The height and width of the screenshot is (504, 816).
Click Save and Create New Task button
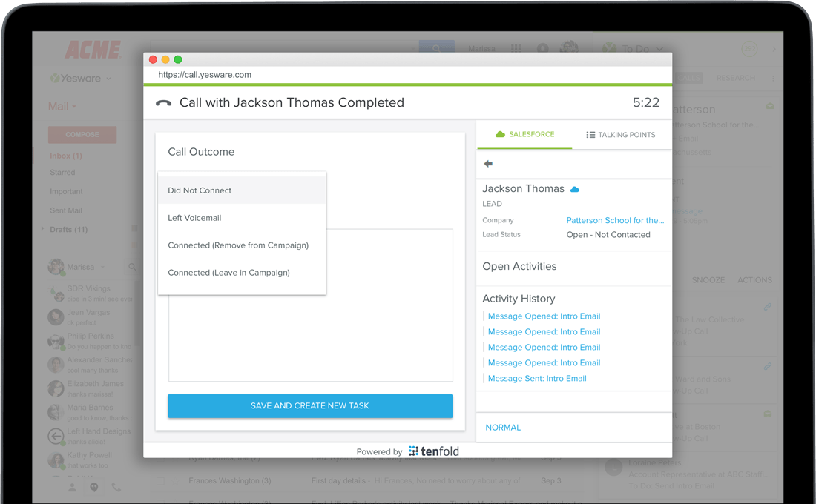(x=309, y=405)
